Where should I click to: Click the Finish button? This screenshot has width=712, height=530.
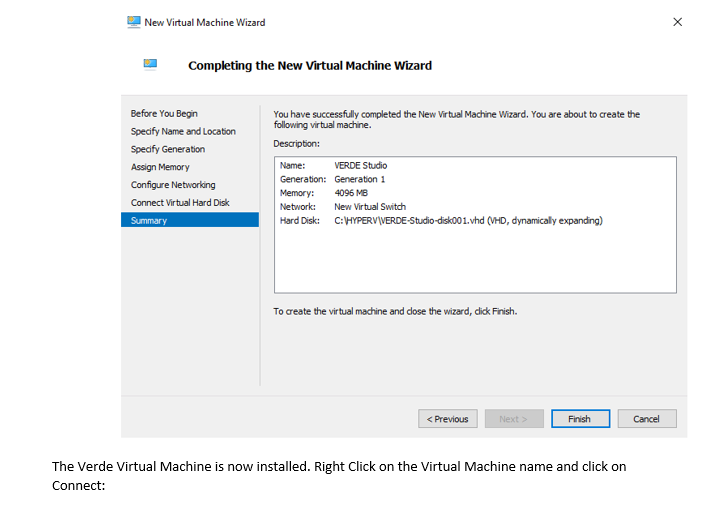pos(580,419)
